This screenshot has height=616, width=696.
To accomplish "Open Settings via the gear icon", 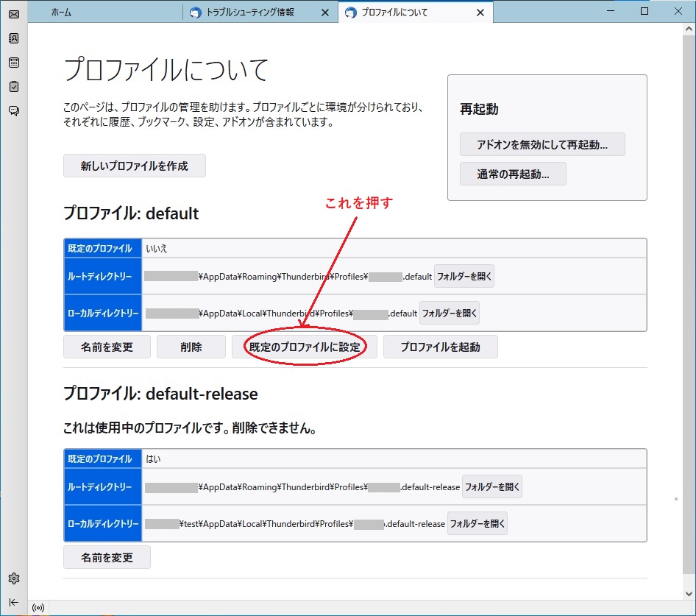I will point(14,578).
